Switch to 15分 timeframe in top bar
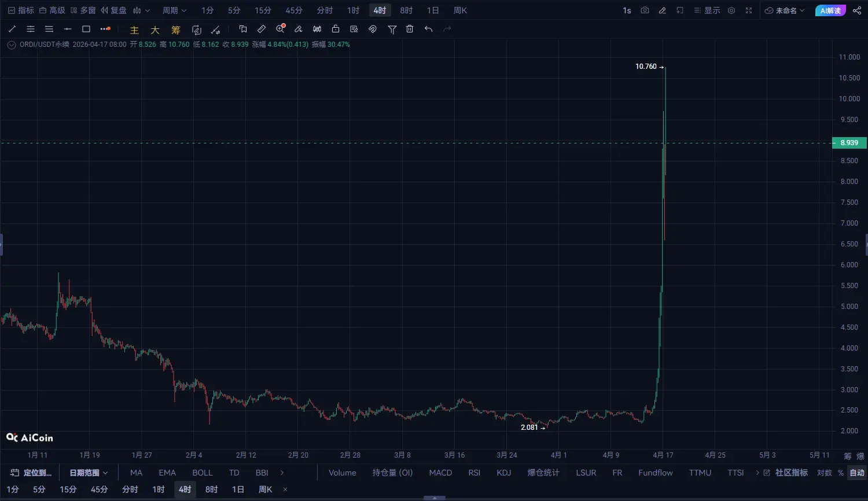868x501 pixels. tap(263, 10)
